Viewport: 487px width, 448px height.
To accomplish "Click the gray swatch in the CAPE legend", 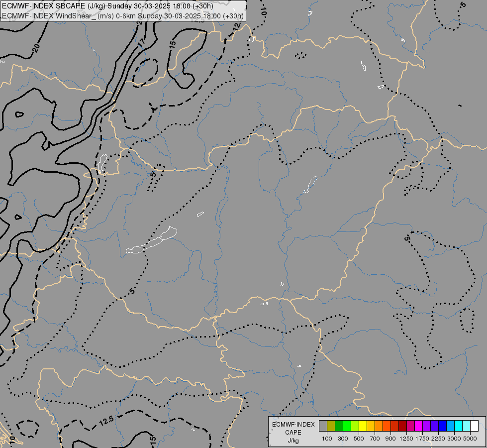I will tap(323, 426).
